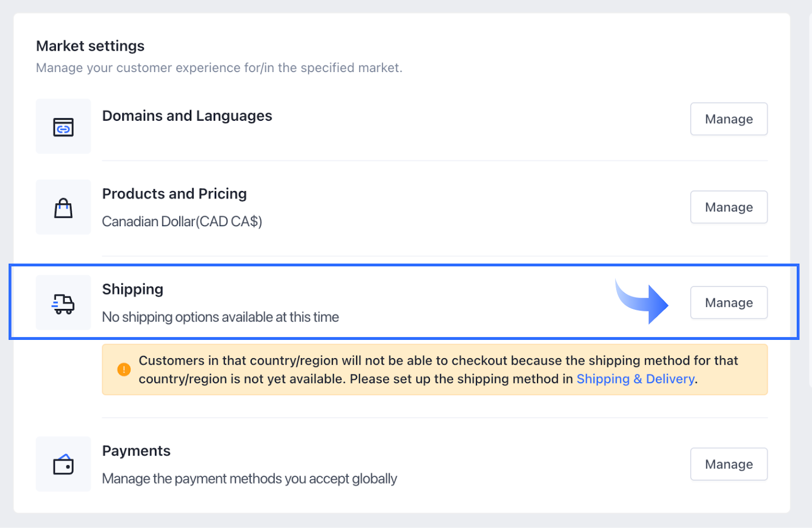Click the Products and Pricing shopping bag icon
812x528 pixels.
coord(63,207)
